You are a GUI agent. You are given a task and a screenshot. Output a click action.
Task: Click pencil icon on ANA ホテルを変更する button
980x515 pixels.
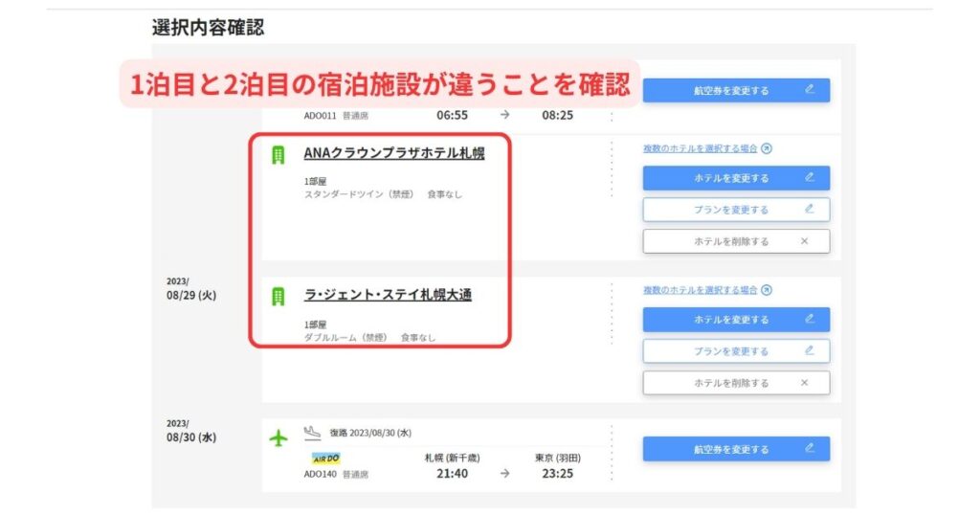810,177
